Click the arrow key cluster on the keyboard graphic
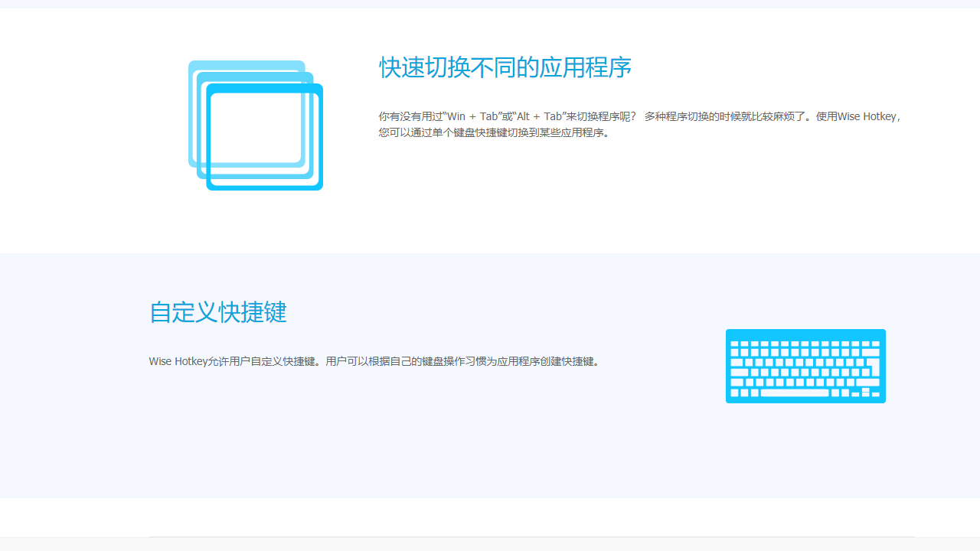 point(865,393)
